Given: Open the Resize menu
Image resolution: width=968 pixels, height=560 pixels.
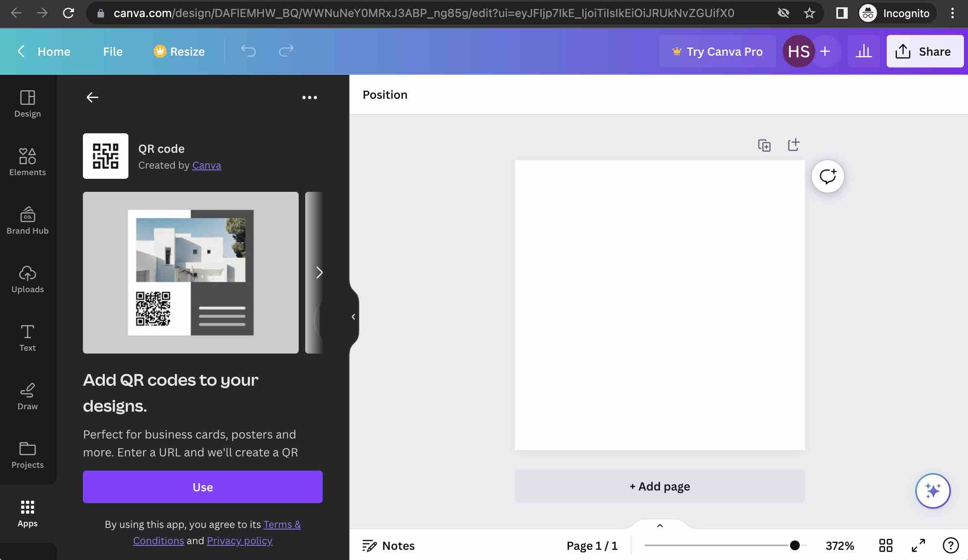Looking at the screenshot, I should point(179,52).
